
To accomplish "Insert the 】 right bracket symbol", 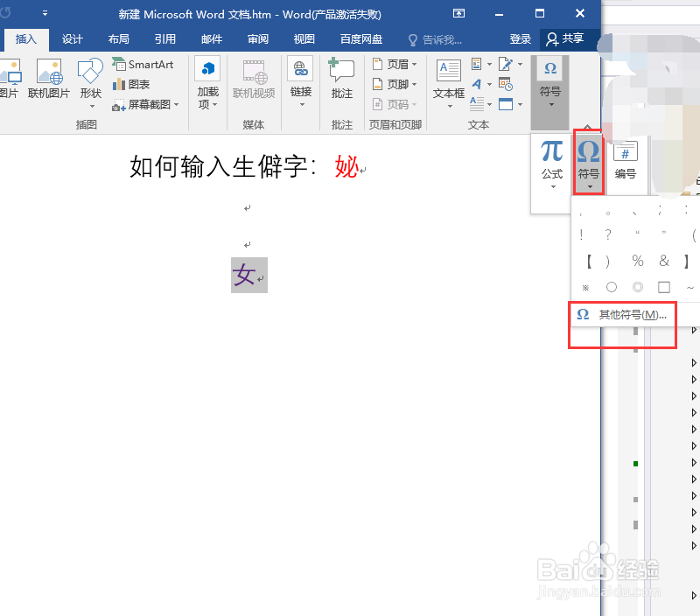I will pyautogui.click(x=686, y=261).
